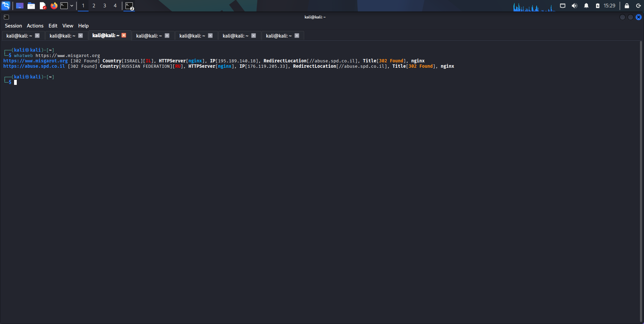Switch to workspace 2
Viewport: 644px width, 324px height.
point(94,6)
